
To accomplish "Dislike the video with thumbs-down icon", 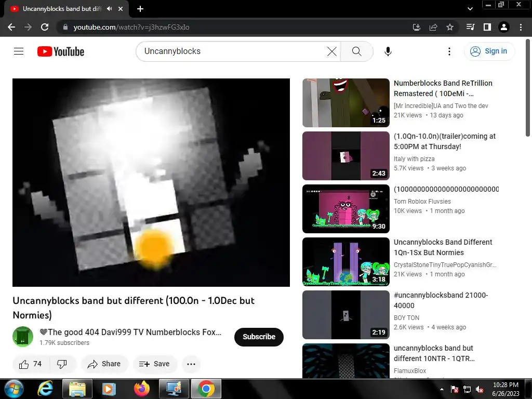I will coord(62,364).
